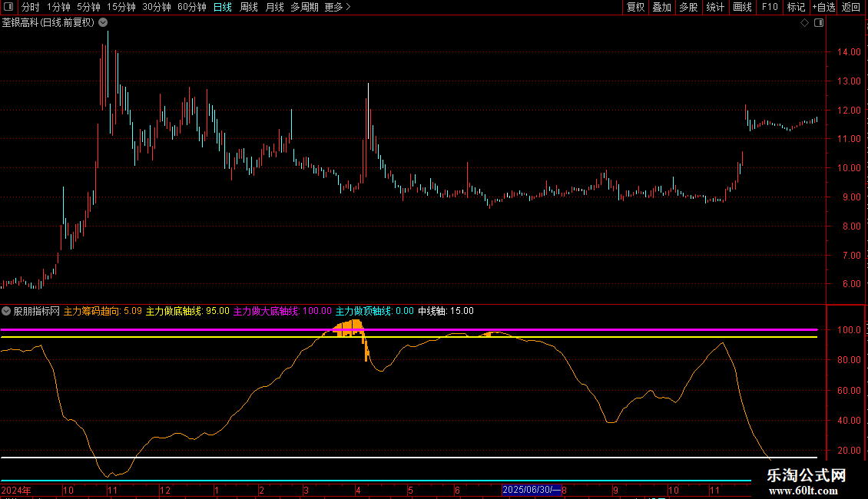Screen dimensions: 868x499
Task: Click the 2025/06/30 date marker on timeline
Action: coord(532,490)
